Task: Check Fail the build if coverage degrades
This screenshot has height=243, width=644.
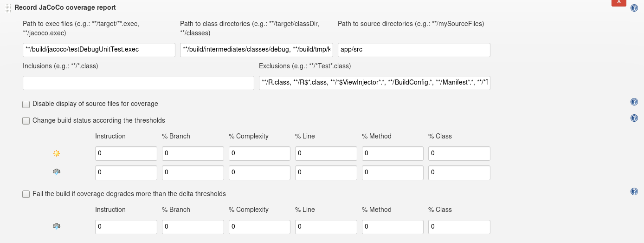Action: pyautogui.click(x=26, y=194)
